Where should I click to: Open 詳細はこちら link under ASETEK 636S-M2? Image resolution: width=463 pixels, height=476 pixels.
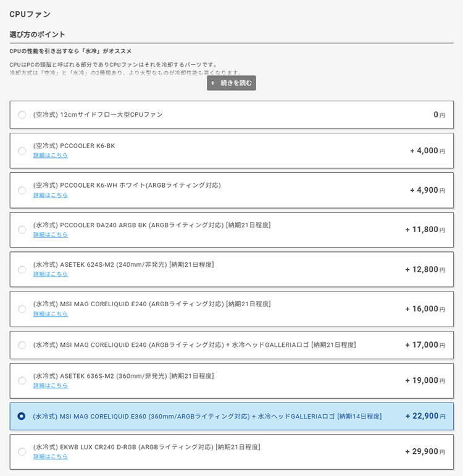[51, 385]
